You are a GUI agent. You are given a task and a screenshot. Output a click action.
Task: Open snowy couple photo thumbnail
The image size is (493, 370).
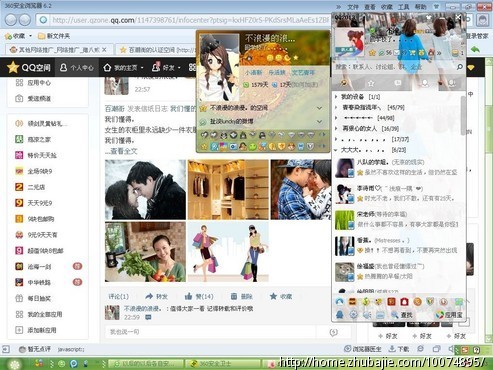tap(145, 189)
